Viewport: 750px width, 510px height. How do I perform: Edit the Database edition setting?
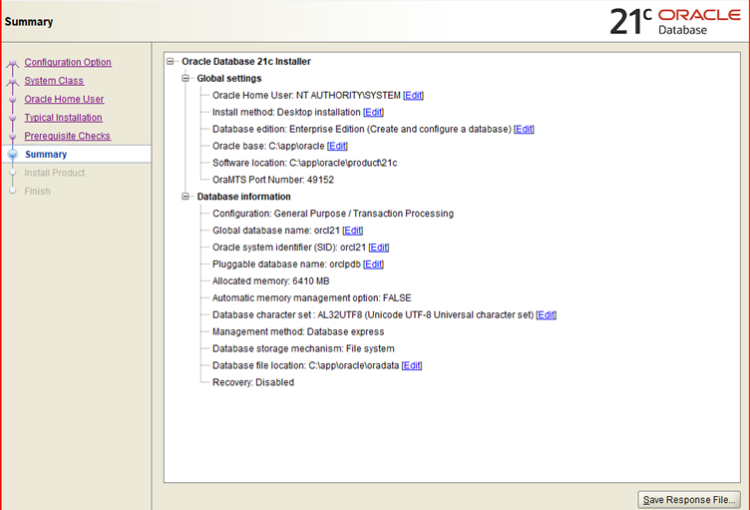524,130
